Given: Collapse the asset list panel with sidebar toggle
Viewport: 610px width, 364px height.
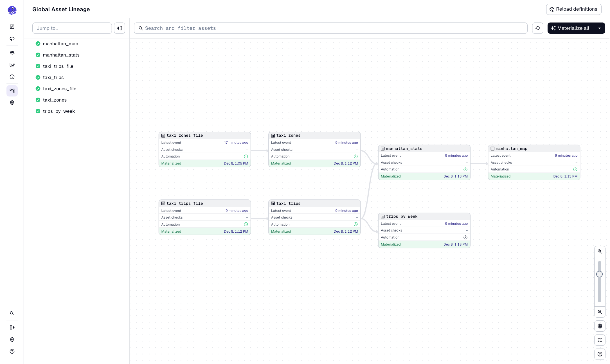Looking at the screenshot, I should (119, 28).
